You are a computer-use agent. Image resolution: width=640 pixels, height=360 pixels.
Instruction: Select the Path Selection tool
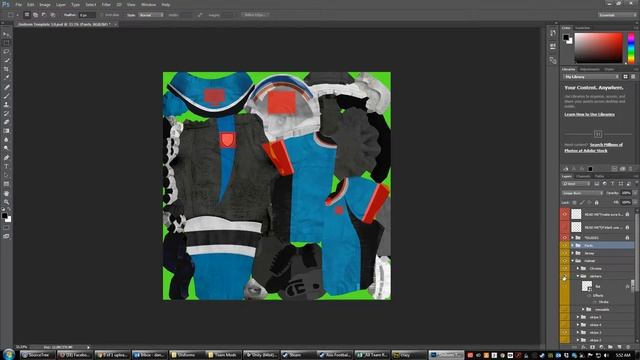coord(6,175)
